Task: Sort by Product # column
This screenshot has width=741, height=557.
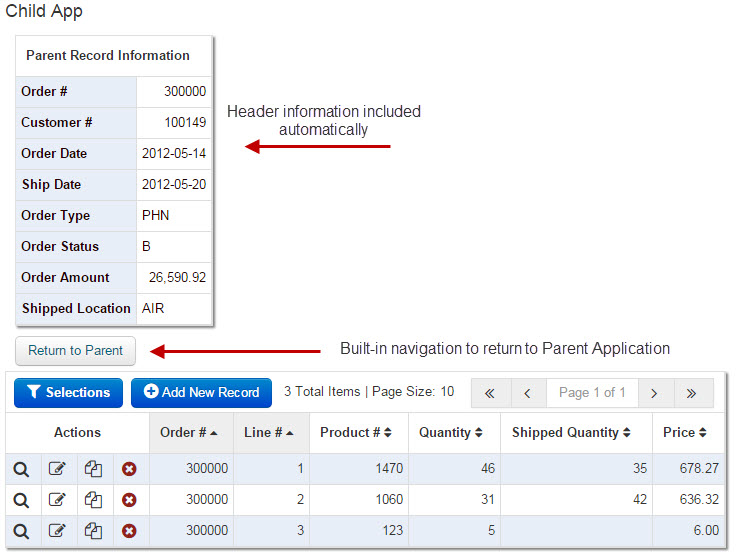Action: click(356, 433)
